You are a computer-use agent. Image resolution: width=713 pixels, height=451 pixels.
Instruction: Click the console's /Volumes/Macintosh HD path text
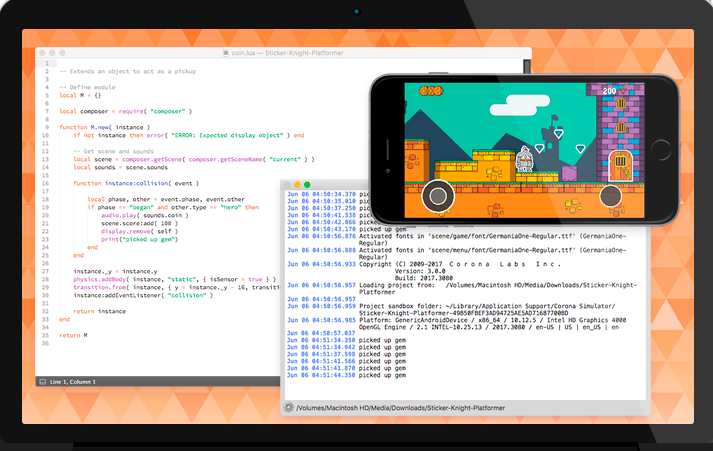tap(401, 408)
